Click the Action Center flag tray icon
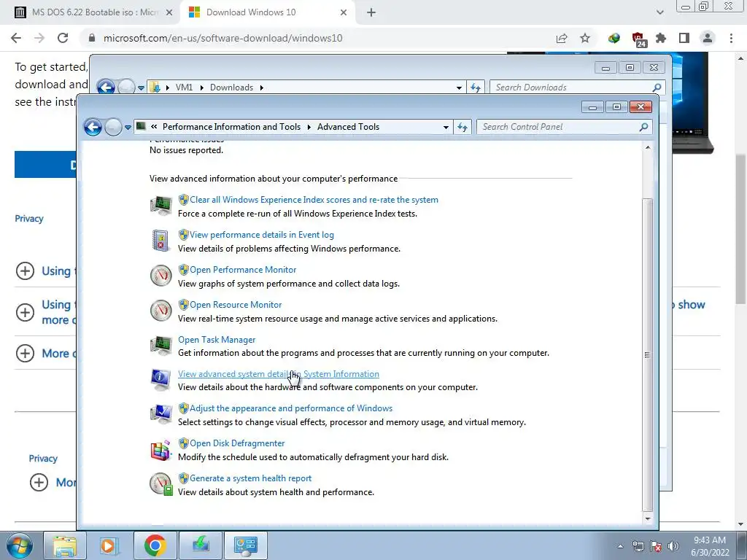The height and width of the screenshot is (560, 747). [x=656, y=546]
